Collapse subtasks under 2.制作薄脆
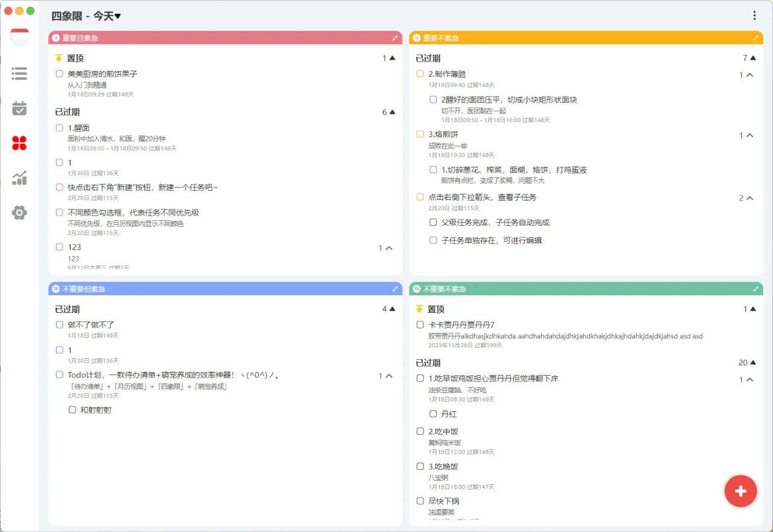Screen dimensions: 773x532 click(749, 75)
